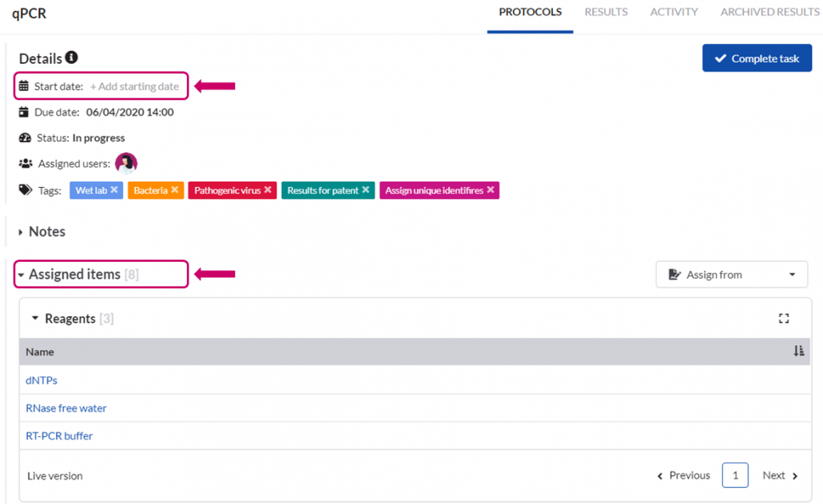Expand Reagents table to fullscreen
Viewport: 823px width, 504px height.
tap(784, 319)
